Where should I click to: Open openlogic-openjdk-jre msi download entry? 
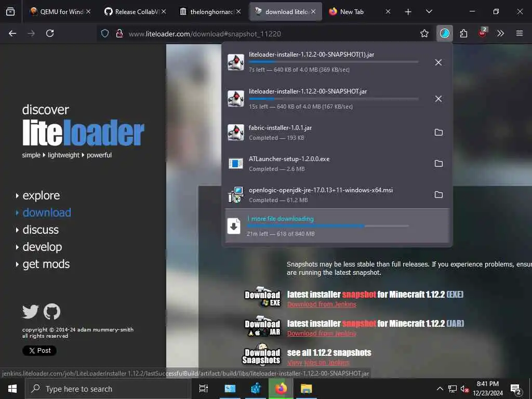tap(337, 195)
